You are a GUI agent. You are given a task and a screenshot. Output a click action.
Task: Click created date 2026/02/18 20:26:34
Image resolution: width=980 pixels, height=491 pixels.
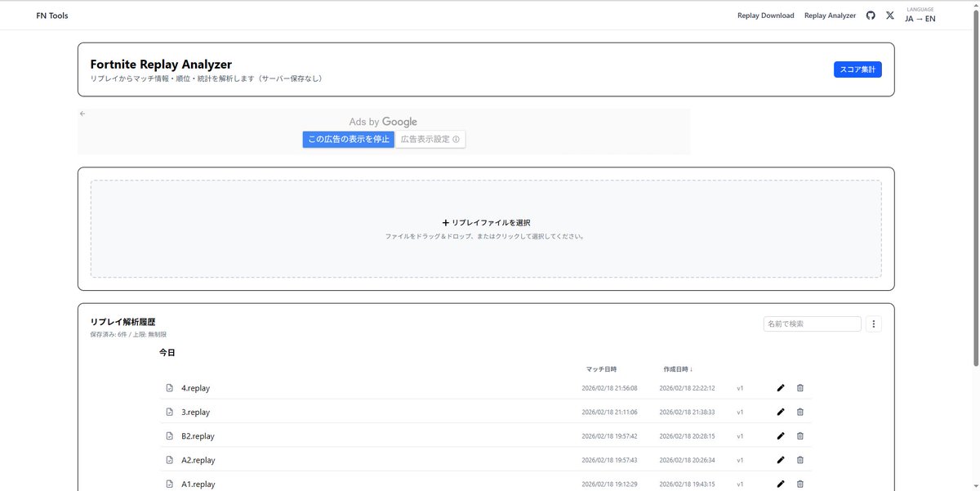(687, 460)
